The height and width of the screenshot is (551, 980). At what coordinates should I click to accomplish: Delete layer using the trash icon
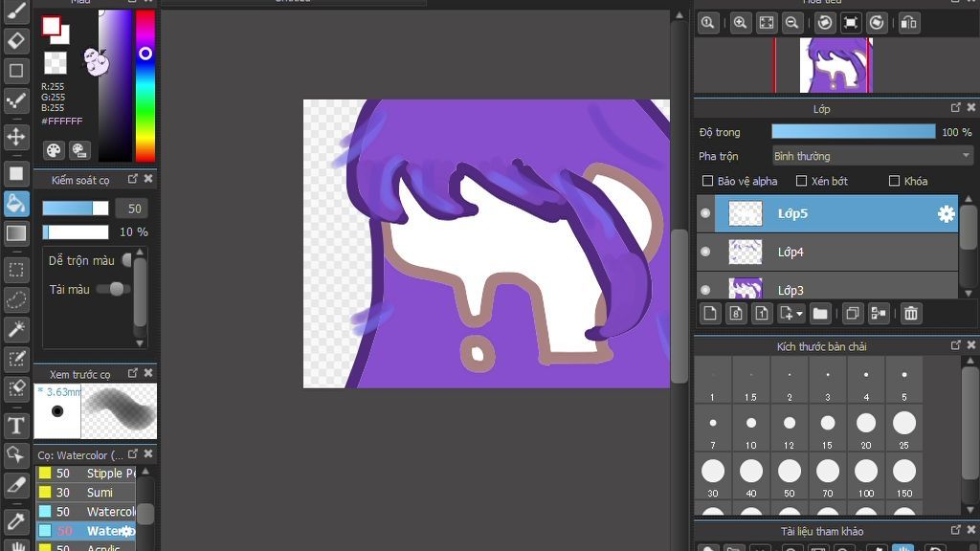tap(911, 313)
